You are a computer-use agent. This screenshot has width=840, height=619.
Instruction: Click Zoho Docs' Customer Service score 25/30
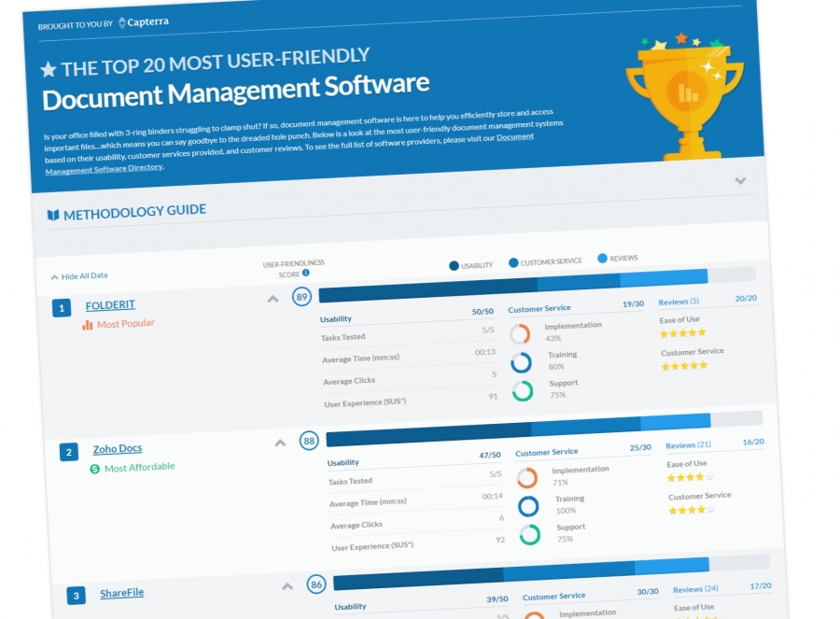point(640,447)
